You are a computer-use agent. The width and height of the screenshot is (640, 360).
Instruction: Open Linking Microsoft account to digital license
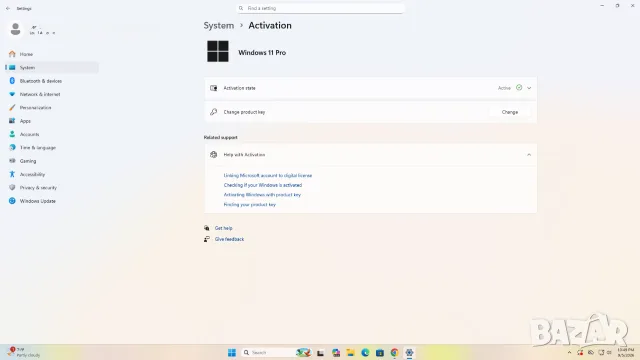click(268, 176)
